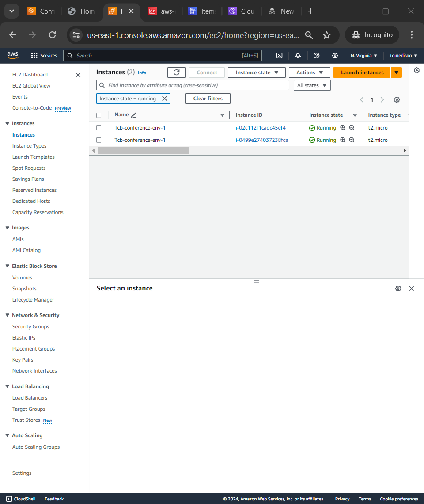Click the Clear filters button
The width and height of the screenshot is (424, 504).
pos(208,99)
